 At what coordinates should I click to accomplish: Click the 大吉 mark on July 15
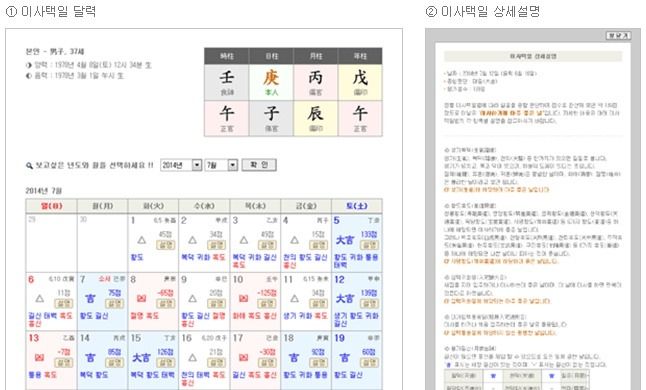[141, 357]
